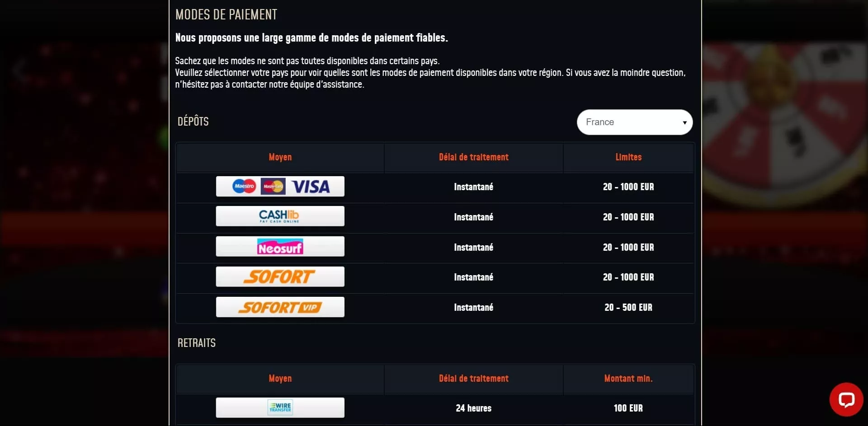Choose the SOFORT payment method

coord(280,276)
